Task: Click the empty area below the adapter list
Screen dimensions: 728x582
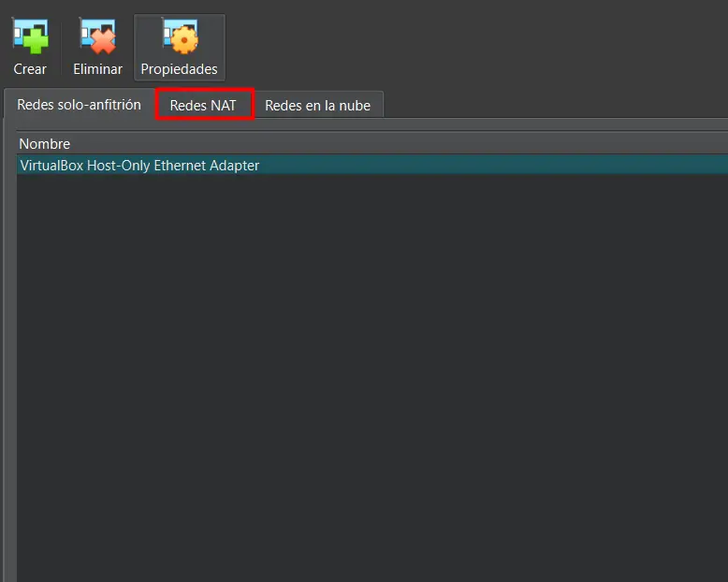Action: click(374, 374)
